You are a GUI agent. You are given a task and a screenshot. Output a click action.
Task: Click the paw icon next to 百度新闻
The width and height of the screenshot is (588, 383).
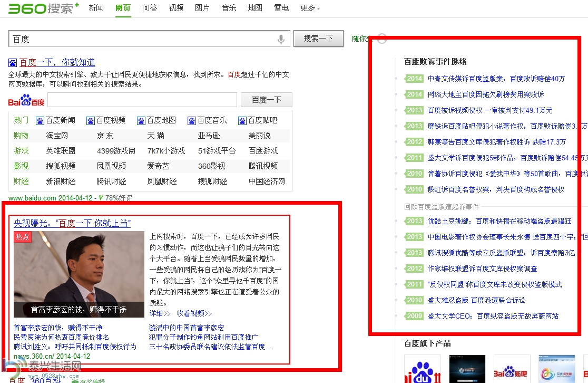pos(40,120)
